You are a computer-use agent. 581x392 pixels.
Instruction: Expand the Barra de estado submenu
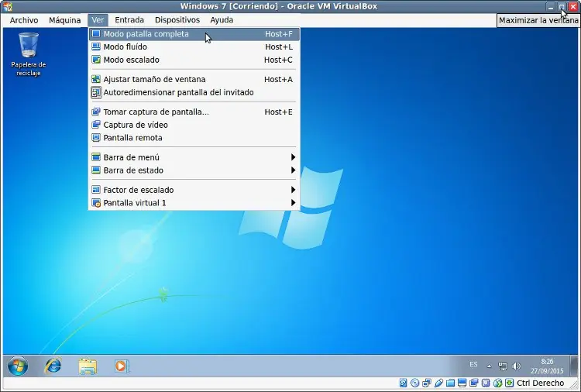tap(194, 170)
